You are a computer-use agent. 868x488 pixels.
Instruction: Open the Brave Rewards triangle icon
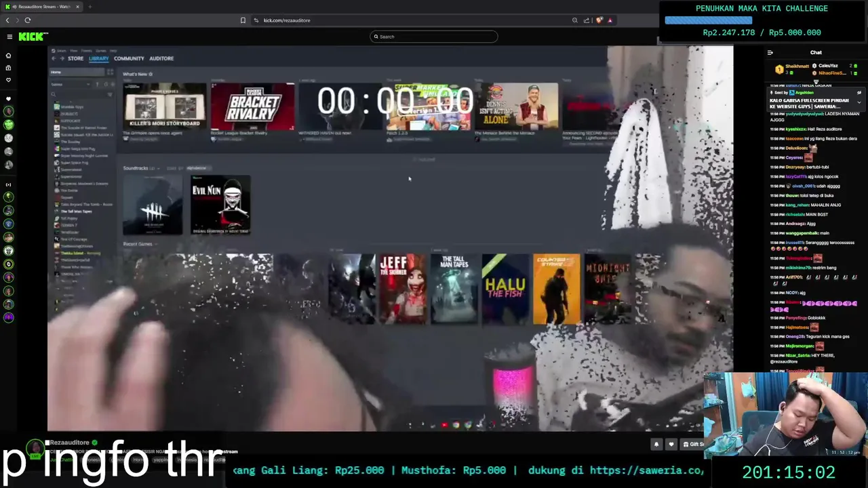pos(610,20)
